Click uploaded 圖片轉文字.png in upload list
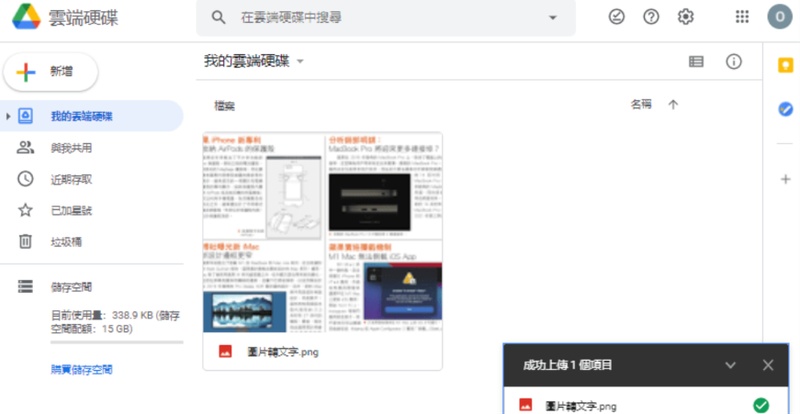 (x=581, y=406)
